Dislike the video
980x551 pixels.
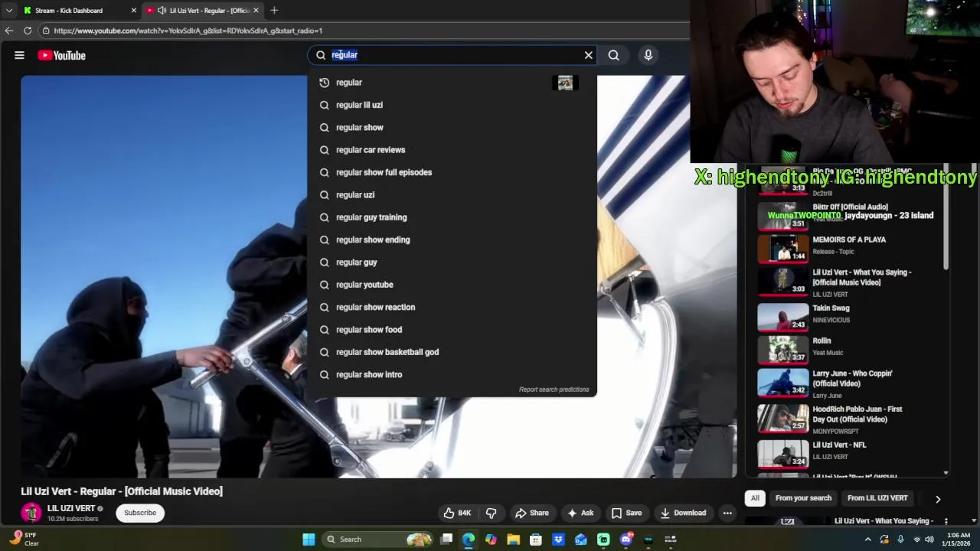pos(492,513)
